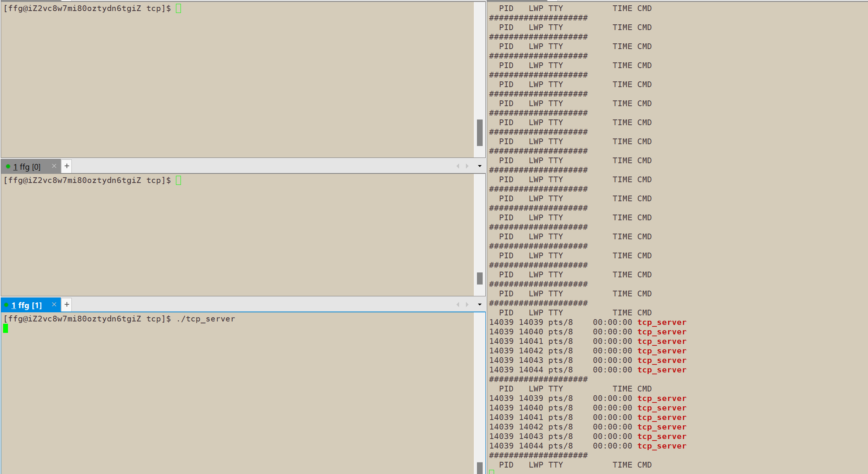Add a new tab next to ffg [0]

(x=67, y=166)
